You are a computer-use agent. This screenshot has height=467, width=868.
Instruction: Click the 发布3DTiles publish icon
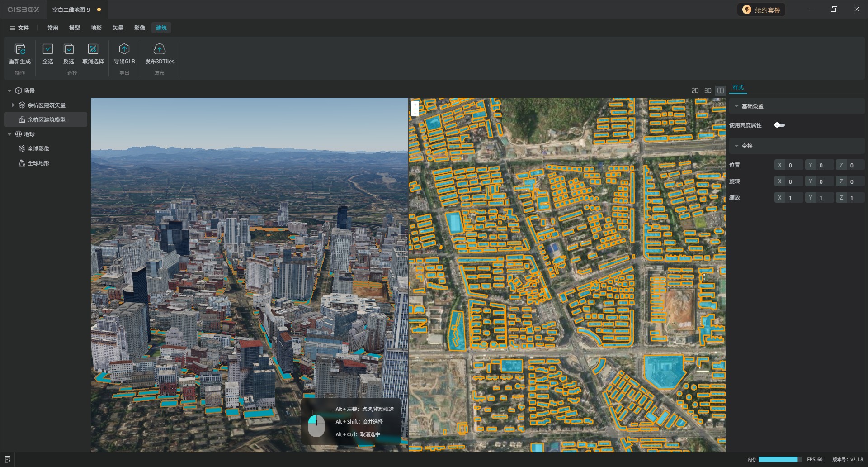click(x=160, y=49)
